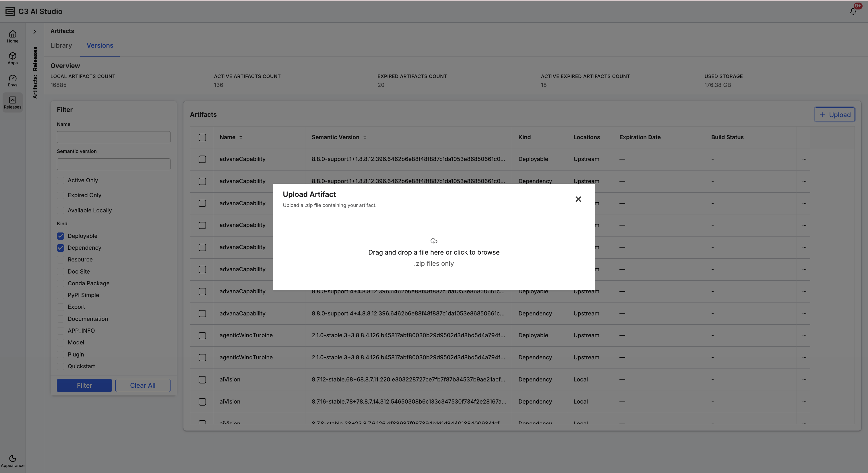Click the C3 AI Studio logo icon
This screenshot has height=473, width=868.
click(x=10, y=11)
